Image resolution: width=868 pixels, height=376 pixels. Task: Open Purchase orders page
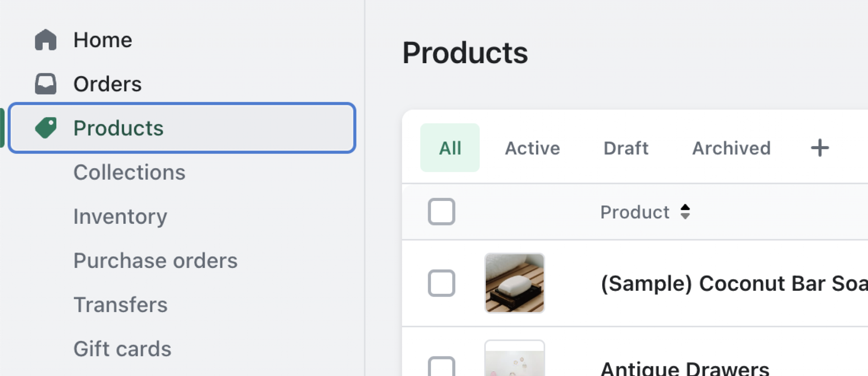click(x=155, y=260)
